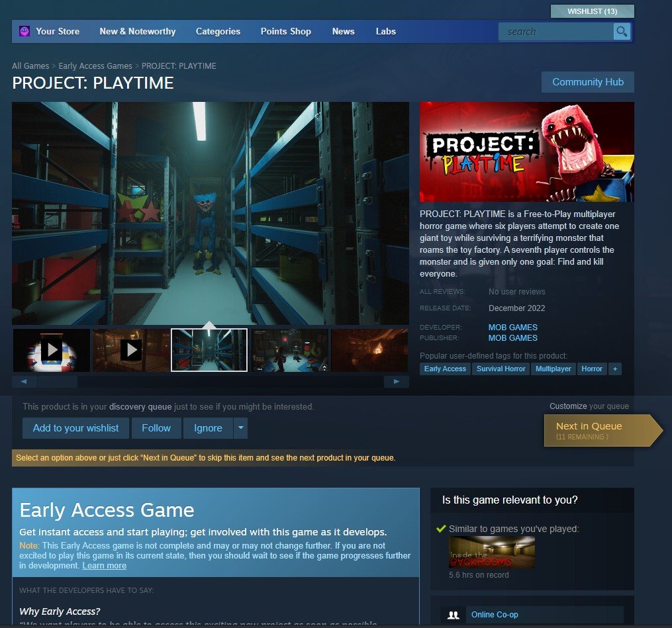Open the Learn more link
The image size is (672, 628).
pyautogui.click(x=105, y=565)
